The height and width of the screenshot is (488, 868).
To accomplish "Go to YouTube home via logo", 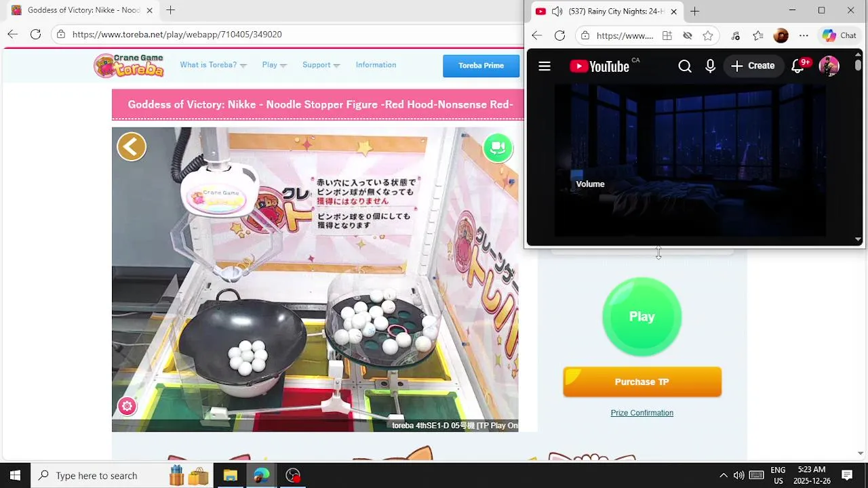I will [599, 66].
